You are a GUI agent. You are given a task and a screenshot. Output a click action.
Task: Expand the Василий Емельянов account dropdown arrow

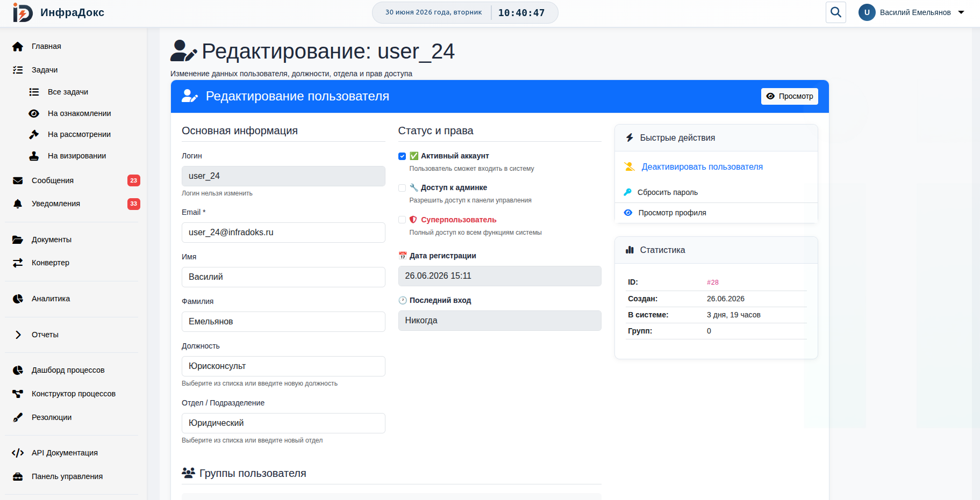pyautogui.click(x=961, y=12)
